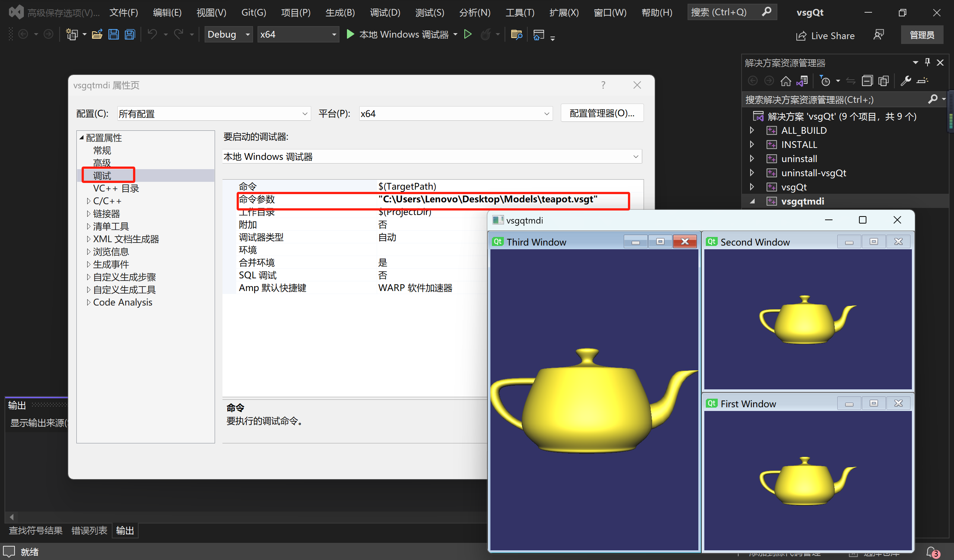Open a new project with the New Project icon
The image size is (954, 560).
tap(72, 34)
